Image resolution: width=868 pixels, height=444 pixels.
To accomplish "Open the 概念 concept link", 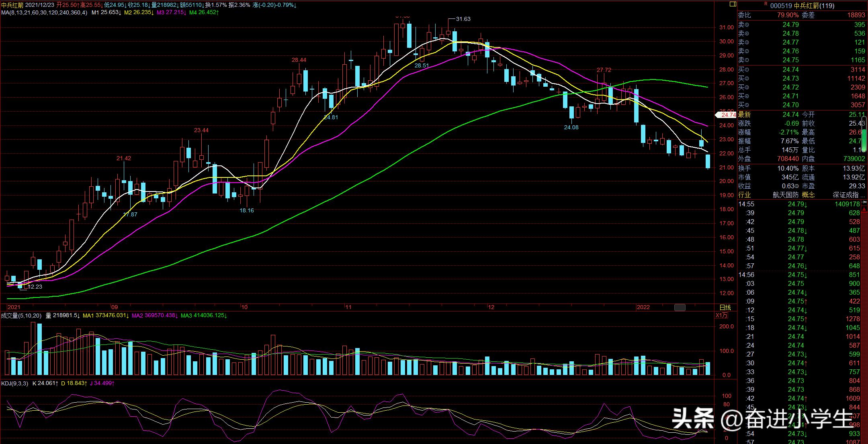I will [808, 195].
